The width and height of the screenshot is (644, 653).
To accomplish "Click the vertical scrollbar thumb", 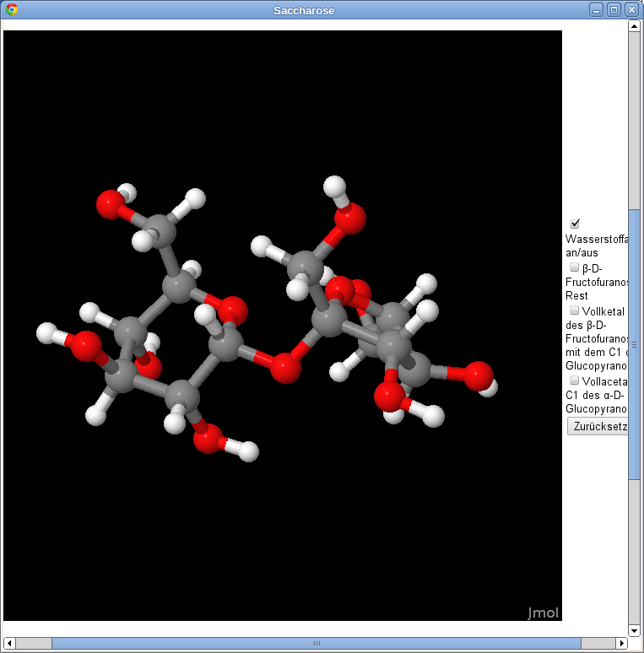I will tap(634, 344).
